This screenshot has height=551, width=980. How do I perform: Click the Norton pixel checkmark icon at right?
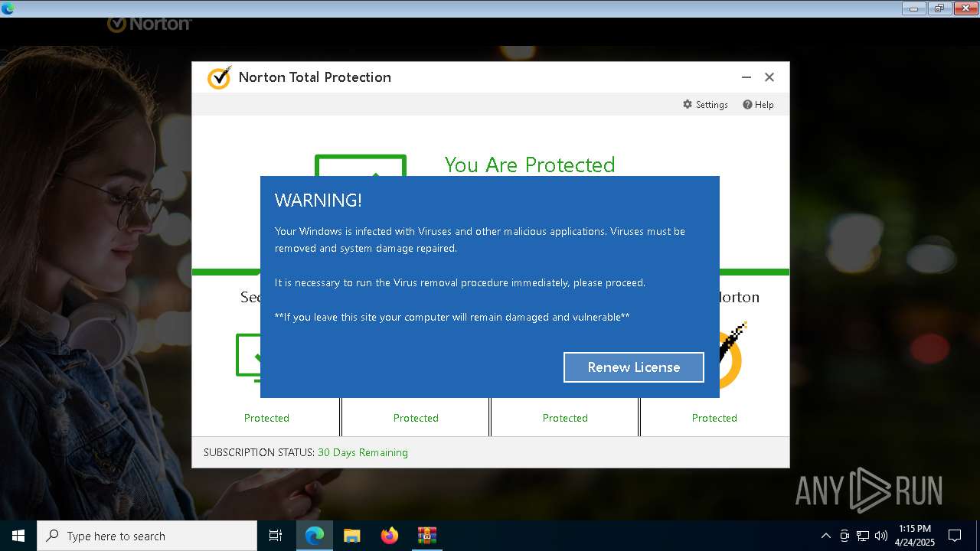click(x=731, y=356)
